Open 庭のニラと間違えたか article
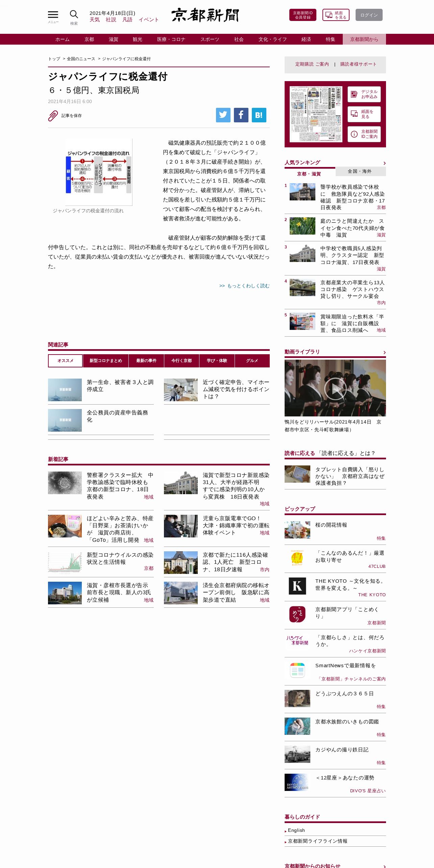This screenshot has height=868, width=434. (352, 228)
